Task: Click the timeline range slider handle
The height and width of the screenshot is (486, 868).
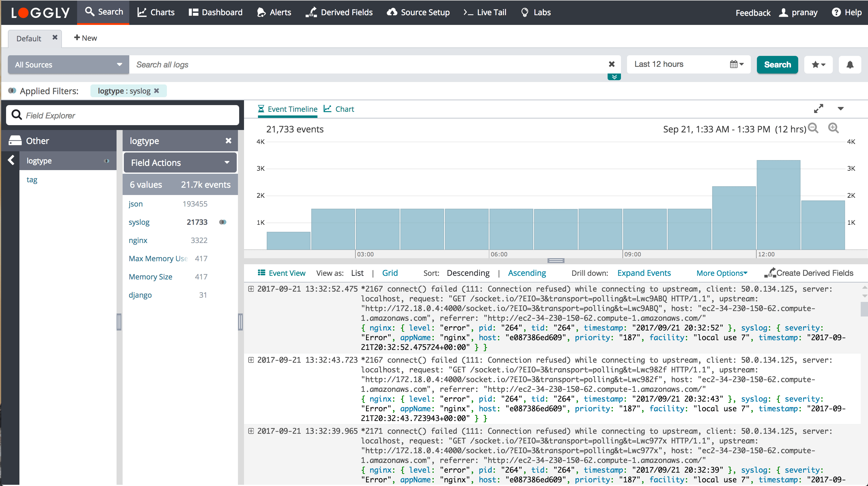Action: [x=556, y=260]
